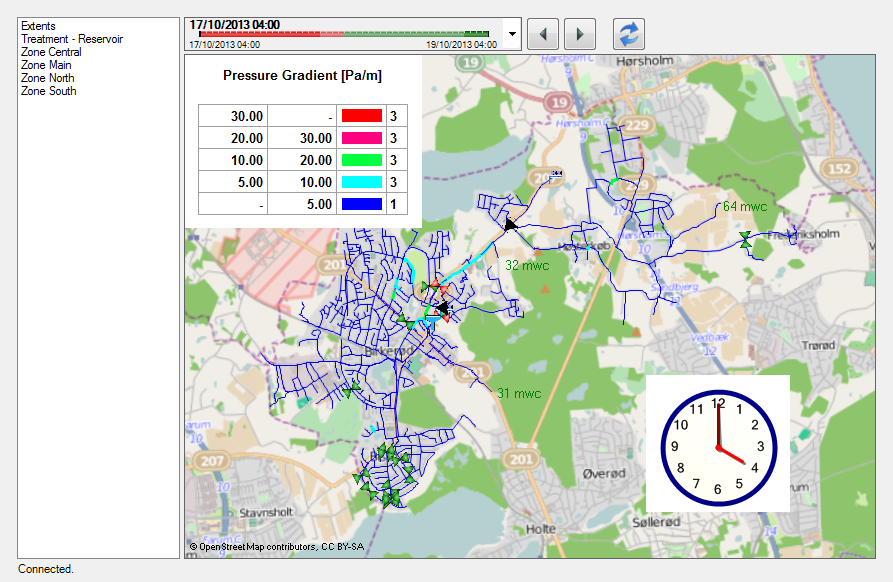This screenshot has width=893, height=582.
Task: Click the previous time step arrow button
Action: (542, 34)
